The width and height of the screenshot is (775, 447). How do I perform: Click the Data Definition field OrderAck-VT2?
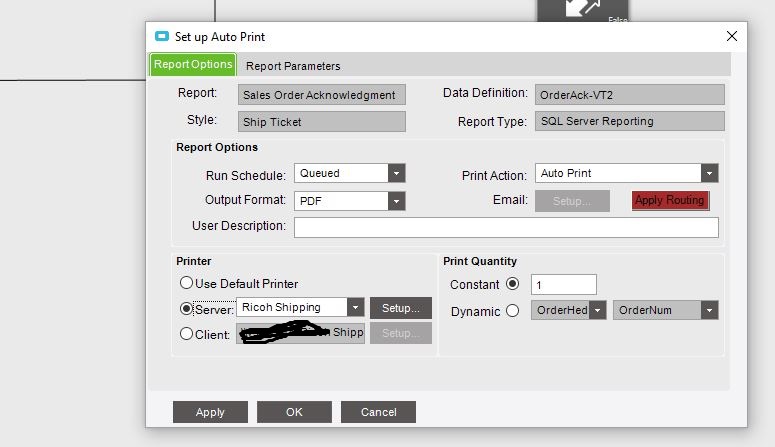pyautogui.click(x=630, y=94)
